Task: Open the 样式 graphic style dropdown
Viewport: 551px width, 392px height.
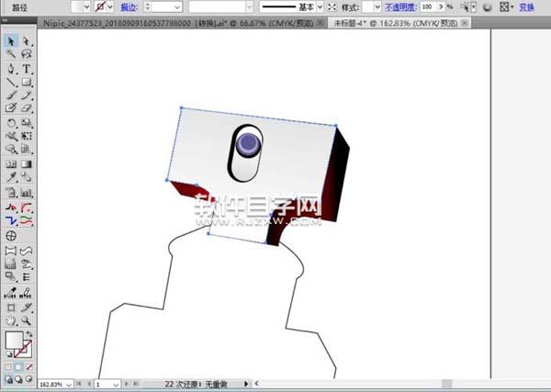Action: coord(377,6)
